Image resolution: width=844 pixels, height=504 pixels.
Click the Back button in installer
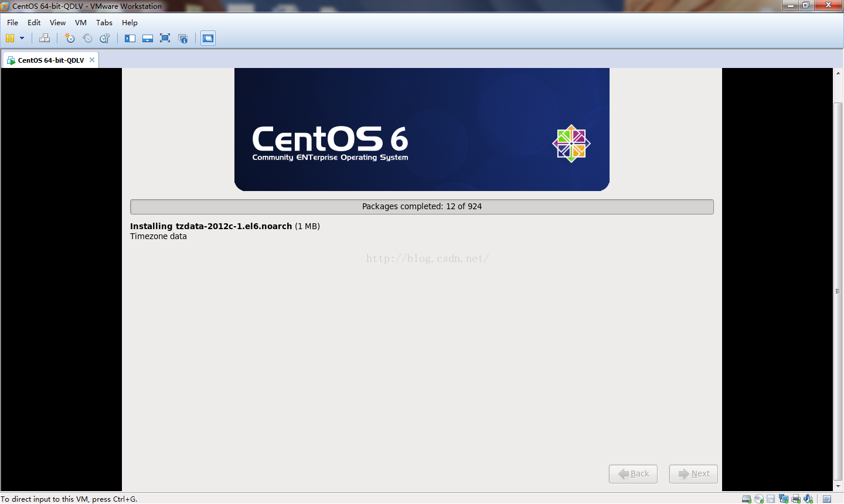pos(633,474)
